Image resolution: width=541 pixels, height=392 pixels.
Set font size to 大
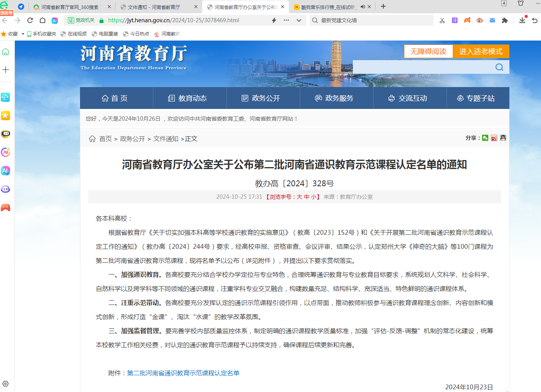pyautogui.click(x=299, y=197)
